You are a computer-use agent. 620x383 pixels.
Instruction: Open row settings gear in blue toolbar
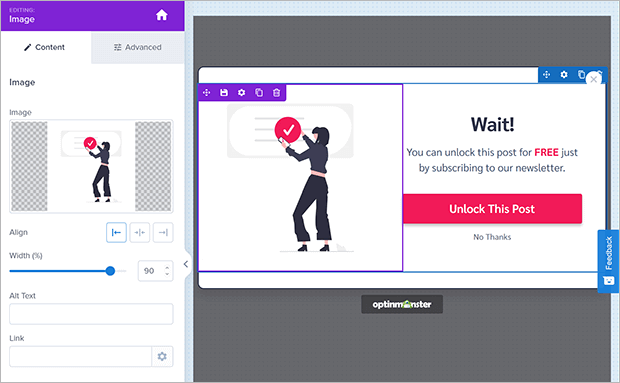pos(564,74)
